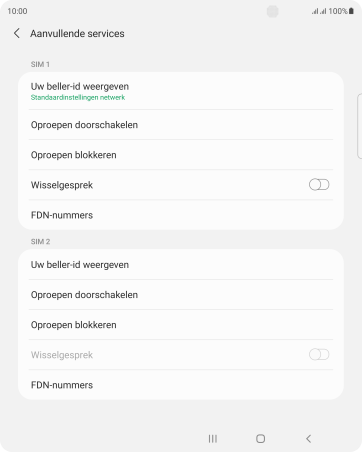Screen dimensions: 362x452
Task: Tap the battery icon in status bar
Action: pos(351,11)
